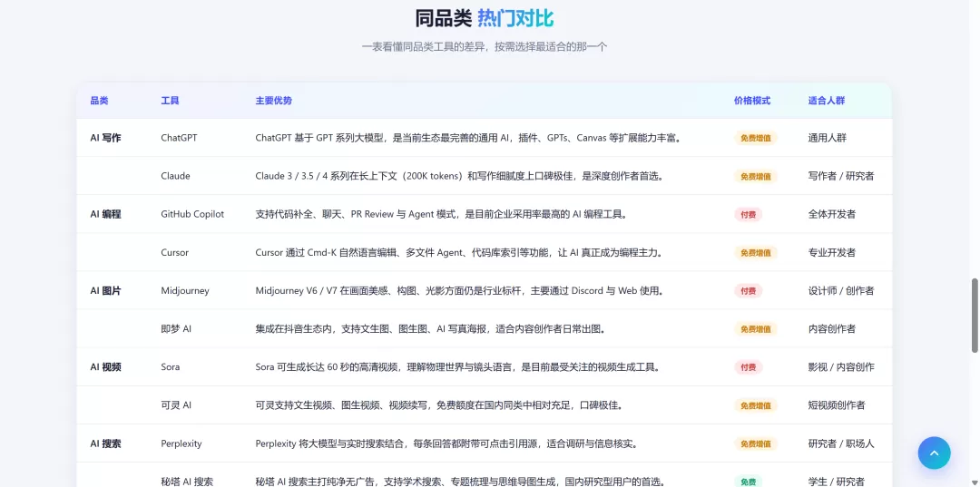Viewport: 980px width, 487px height.
Task: Select the 秘塔 AI 搜索 tool name
Action: (x=187, y=482)
